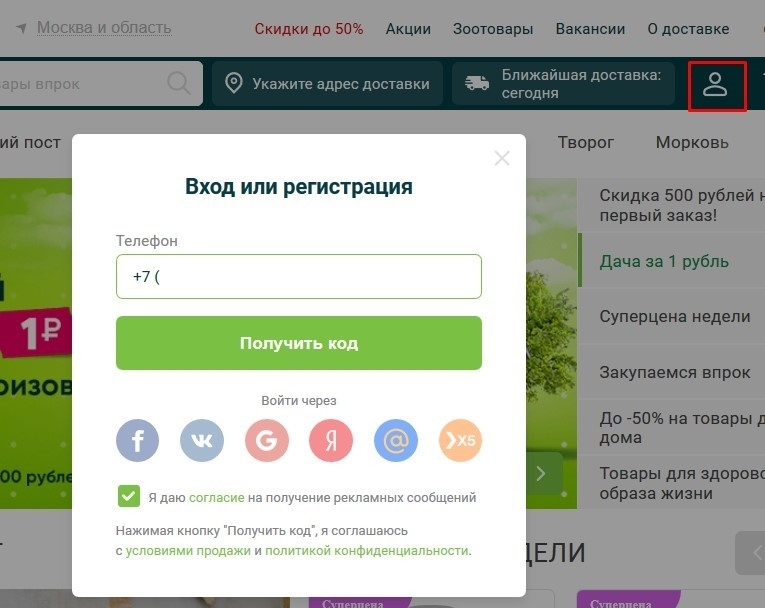The height and width of the screenshot is (608, 765).
Task: Click the Телефон input field
Action: point(298,277)
